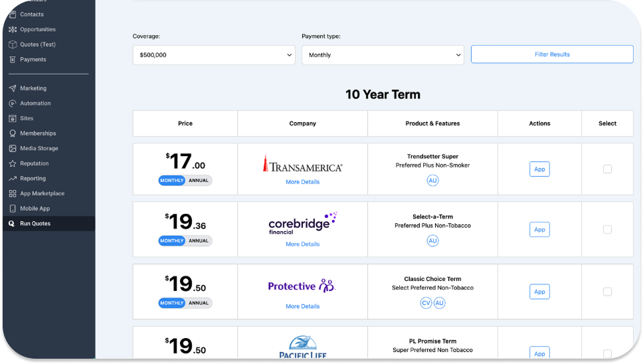Click the Reputation star icon
The image size is (643, 364).
coord(13,163)
